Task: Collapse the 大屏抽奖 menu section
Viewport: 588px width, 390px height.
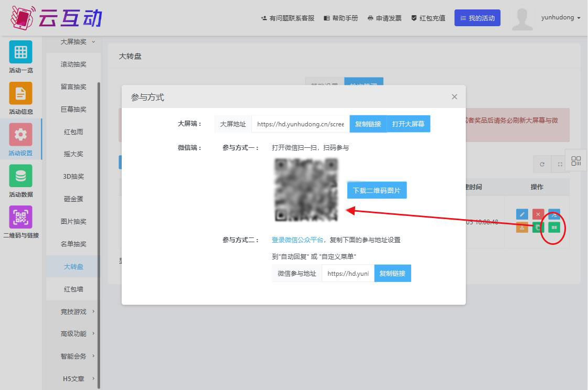Action: click(x=77, y=42)
